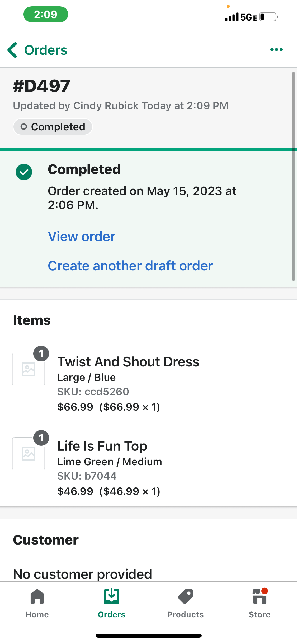
Task: Tap the back chevron arrow icon
Action: point(12,50)
